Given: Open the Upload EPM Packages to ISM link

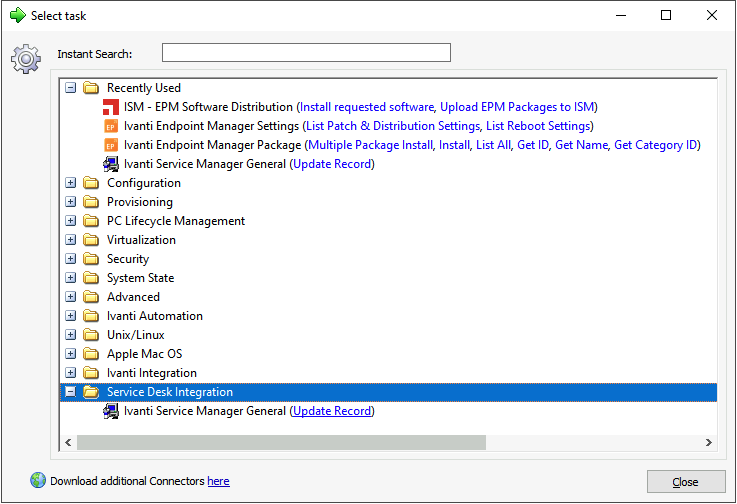Looking at the screenshot, I should point(517,107).
